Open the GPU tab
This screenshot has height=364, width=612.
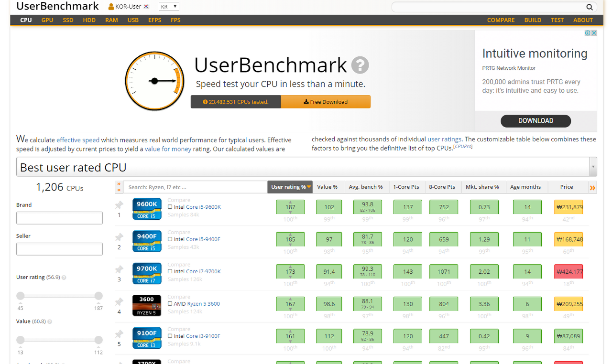(47, 20)
